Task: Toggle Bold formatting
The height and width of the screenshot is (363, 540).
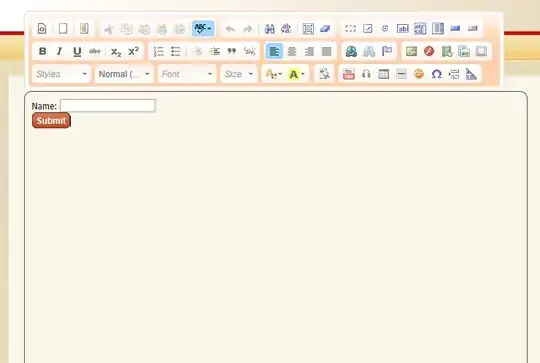Action: [x=42, y=52]
